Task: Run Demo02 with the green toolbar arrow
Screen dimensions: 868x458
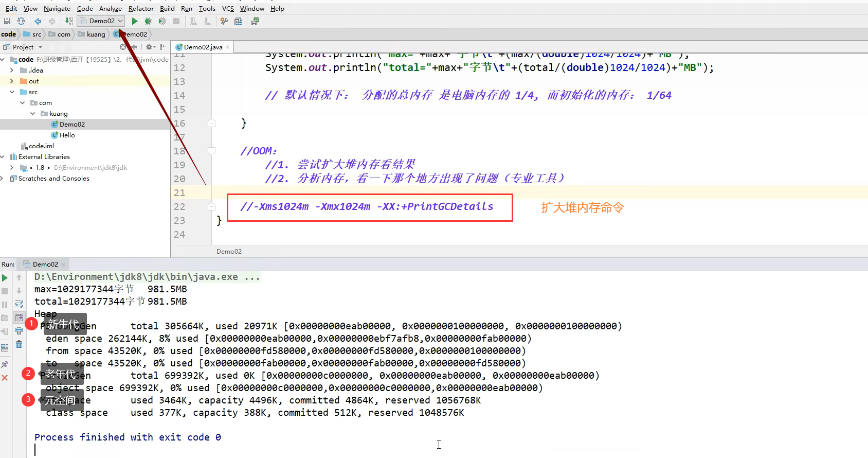Action: [x=135, y=21]
